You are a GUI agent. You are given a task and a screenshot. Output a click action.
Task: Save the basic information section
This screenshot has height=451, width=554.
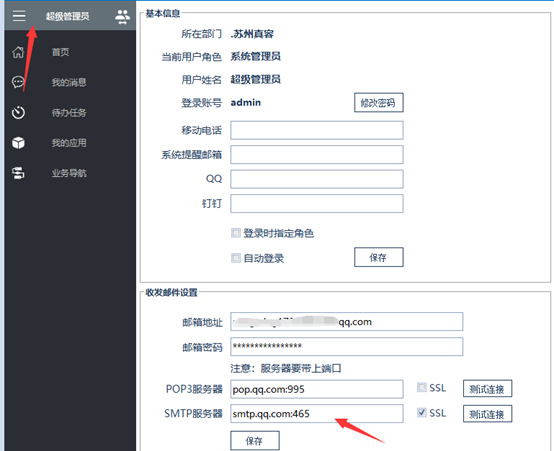click(x=378, y=257)
